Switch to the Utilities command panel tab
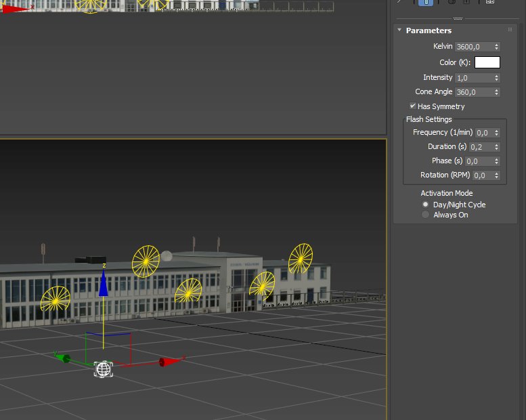Viewport: 526px width, 420px height. [x=490, y=2]
